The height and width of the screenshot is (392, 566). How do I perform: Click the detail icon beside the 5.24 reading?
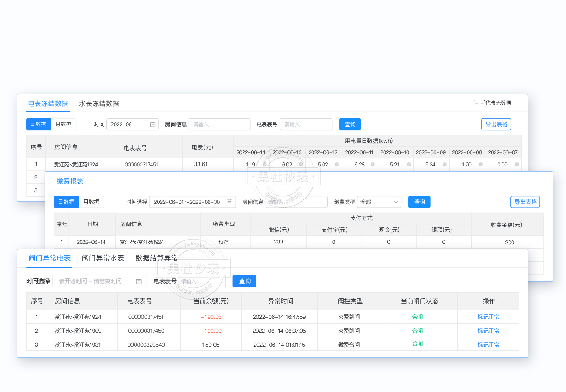(445, 165)
